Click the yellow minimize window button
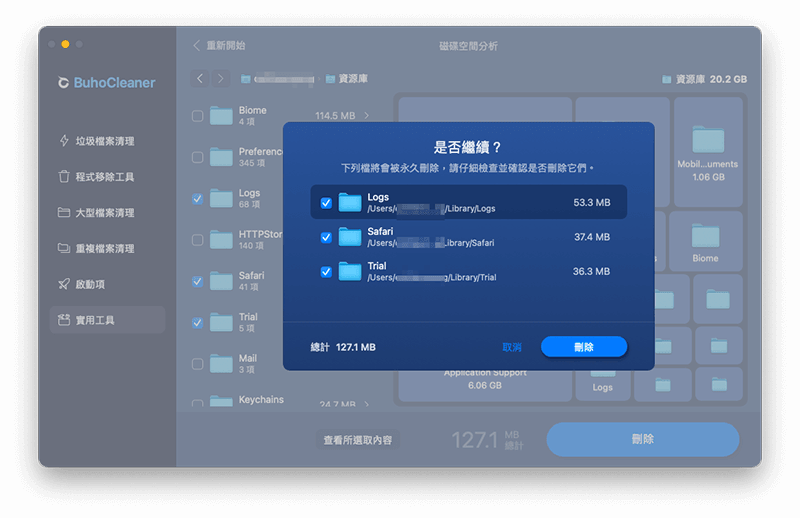 pyautogui.click(x=65, y=44)
